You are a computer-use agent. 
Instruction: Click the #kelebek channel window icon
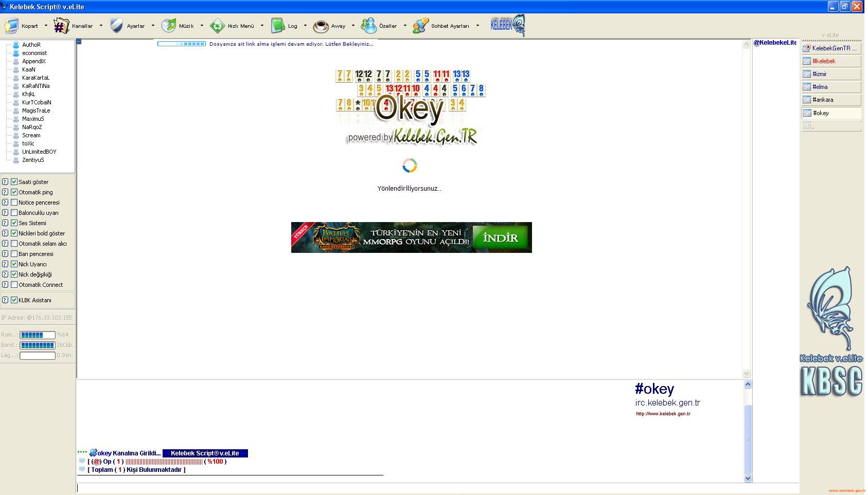point(807,61)
